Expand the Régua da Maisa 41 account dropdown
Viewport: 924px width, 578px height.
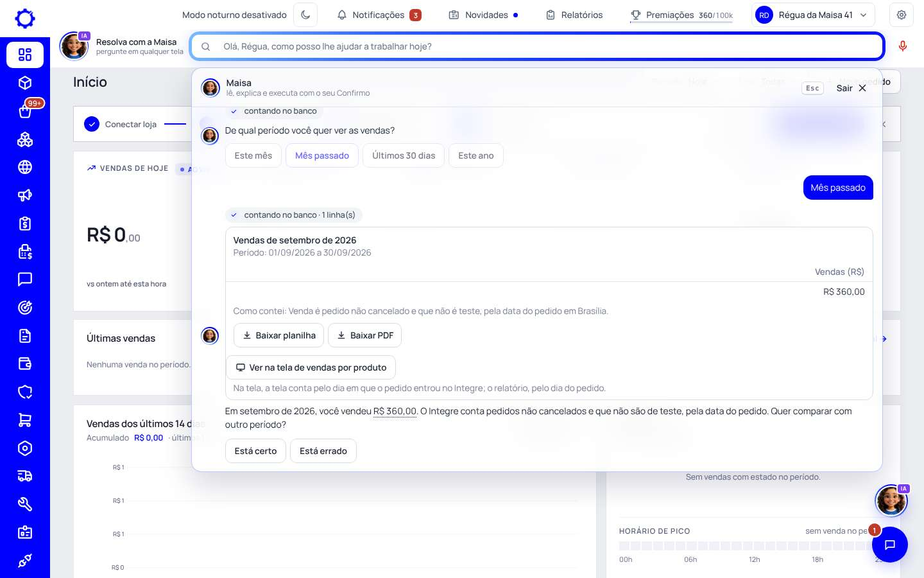coord(814,15)
